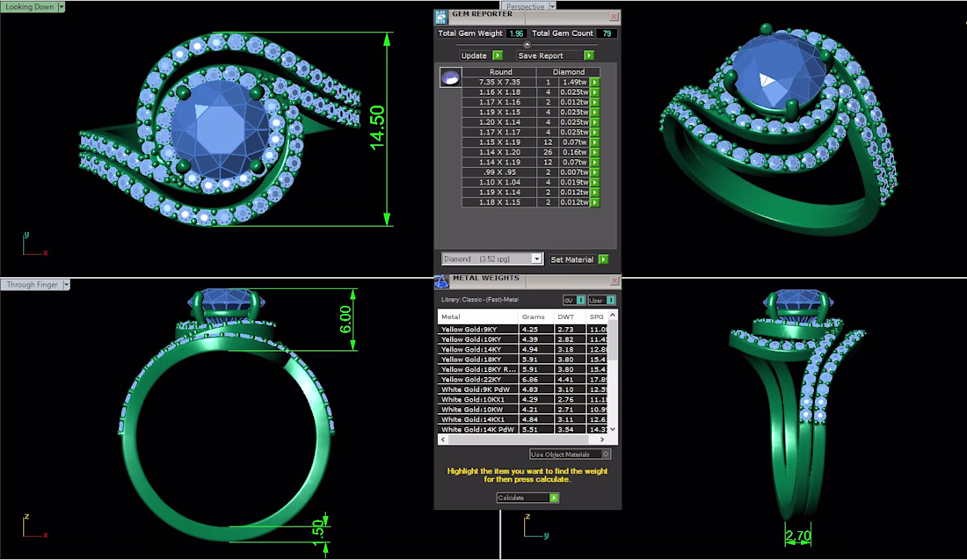Click the 14.50 dimension label in top view
Viewport: 967px width, 560px height.
(x=377, y=127)
